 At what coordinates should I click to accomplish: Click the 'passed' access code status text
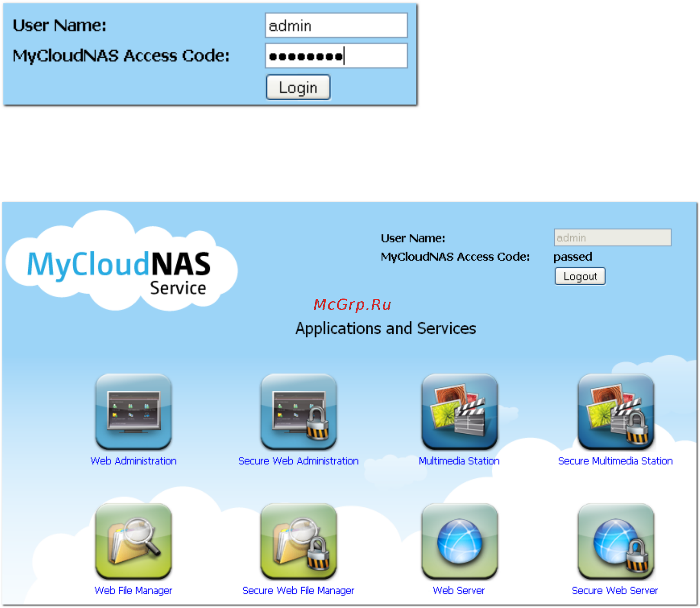click(x=573, y=257)
